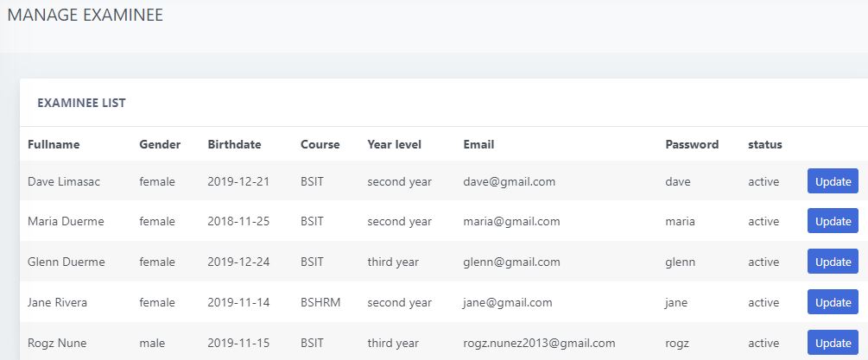The width and height of the screenshot is (868, 360).
Task: Hit Update button on Rogz Nune row
Action: coord(833,343)
